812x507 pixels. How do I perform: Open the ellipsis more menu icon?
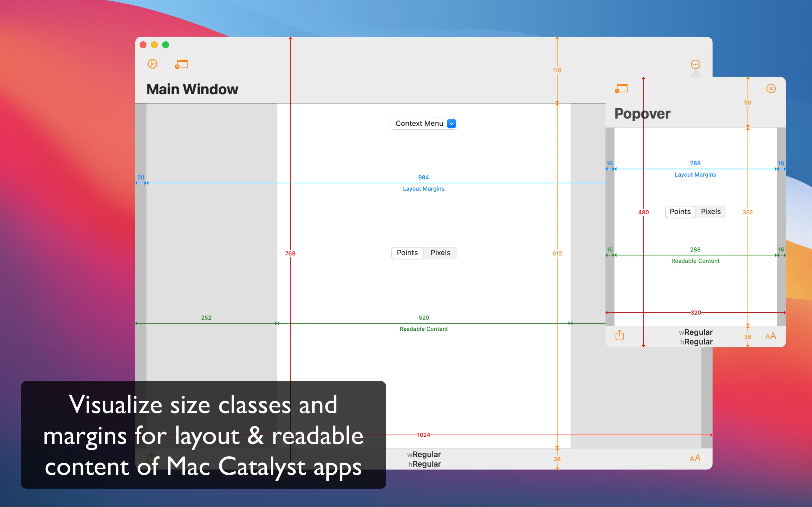[x=695, y=64]
